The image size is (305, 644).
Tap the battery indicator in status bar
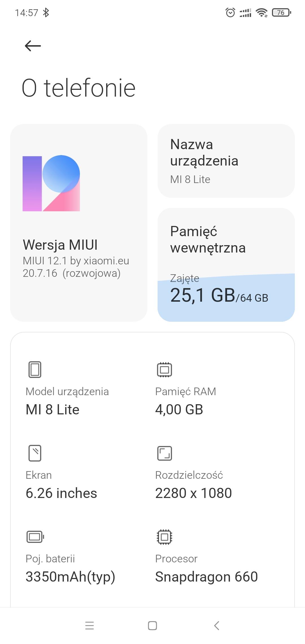281,13
